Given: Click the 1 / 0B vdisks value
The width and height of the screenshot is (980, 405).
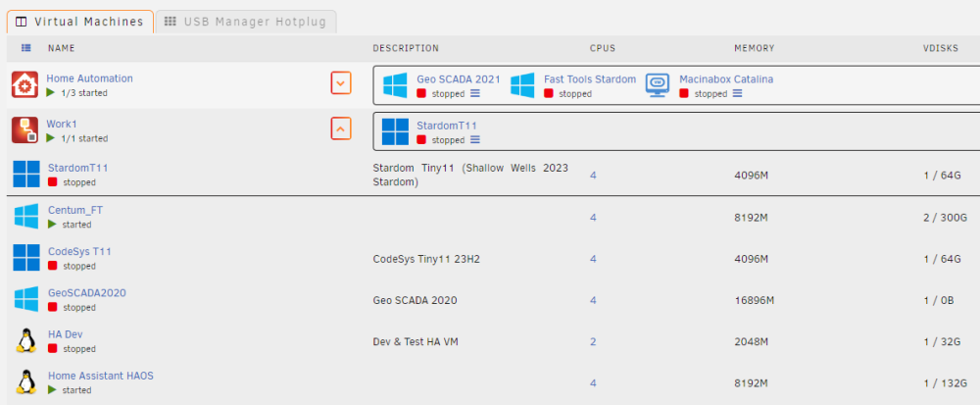Looking at the screenshot, I should (x=939, y=301).
